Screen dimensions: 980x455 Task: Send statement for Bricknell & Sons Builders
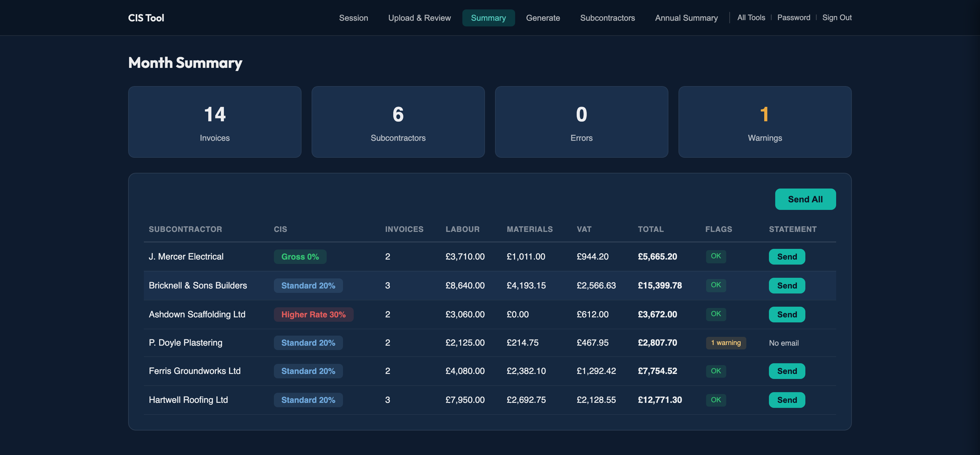click(787, 286)
